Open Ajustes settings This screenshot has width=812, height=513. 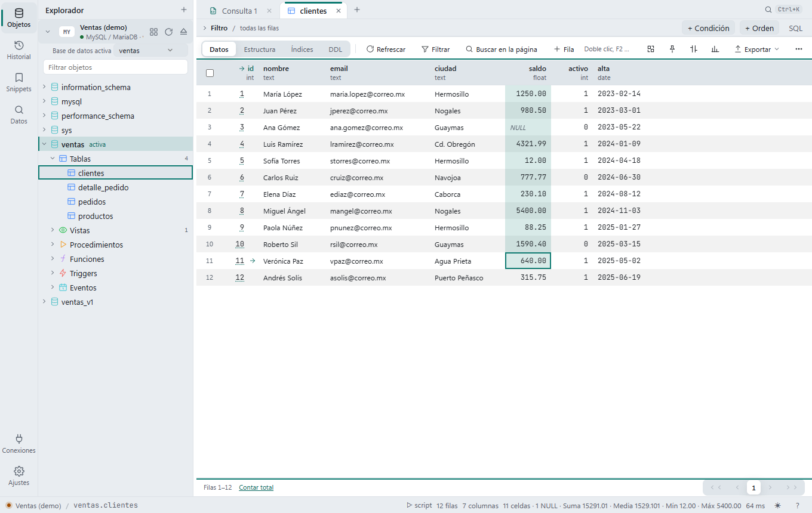[19, 476]
